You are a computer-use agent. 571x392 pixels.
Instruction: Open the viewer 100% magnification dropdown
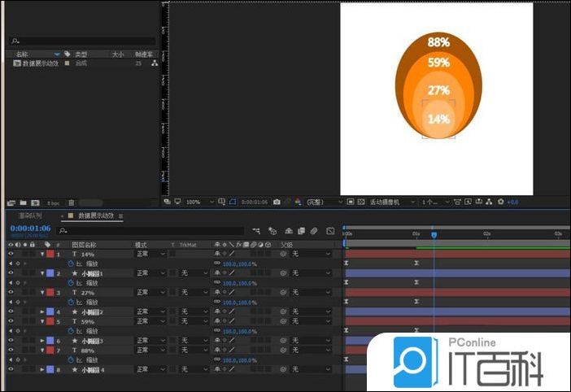[199, 202]
